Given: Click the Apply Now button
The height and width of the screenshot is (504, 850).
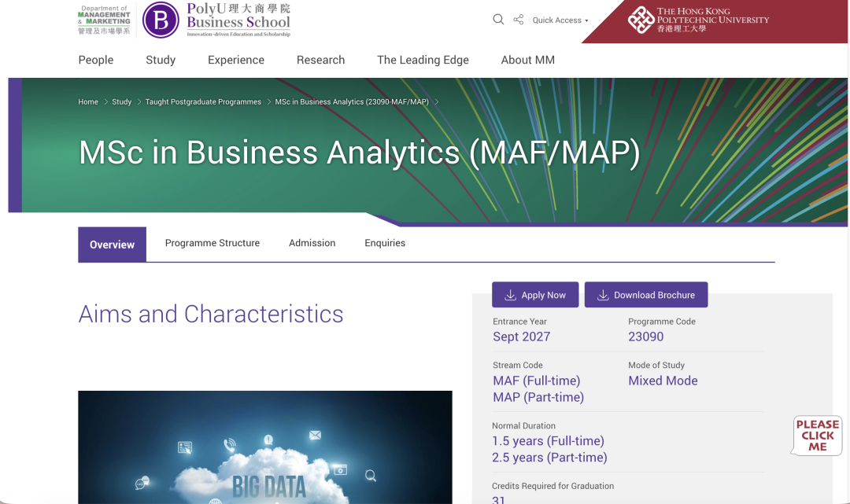Looking at the screenshot, I should [x=535, y=295].
